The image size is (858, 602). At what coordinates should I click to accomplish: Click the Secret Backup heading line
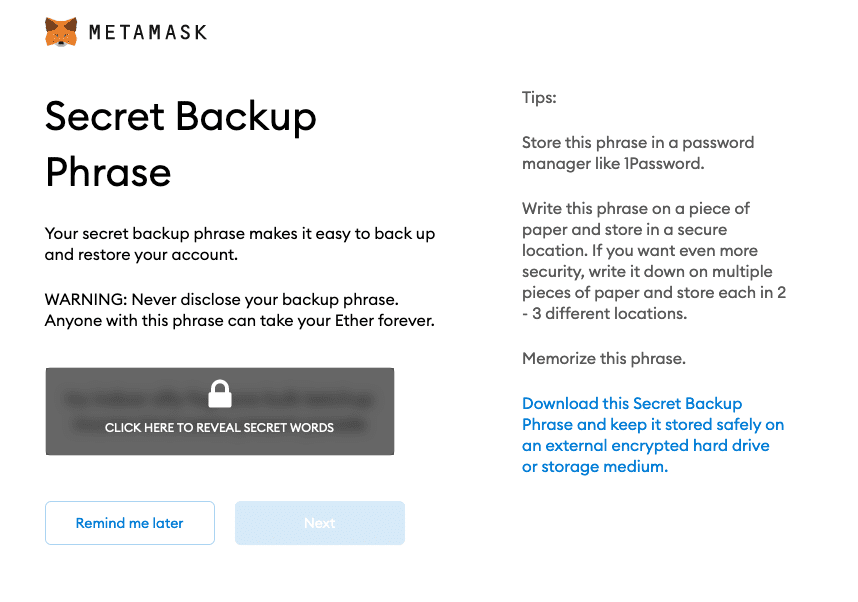tap(181, 117)
